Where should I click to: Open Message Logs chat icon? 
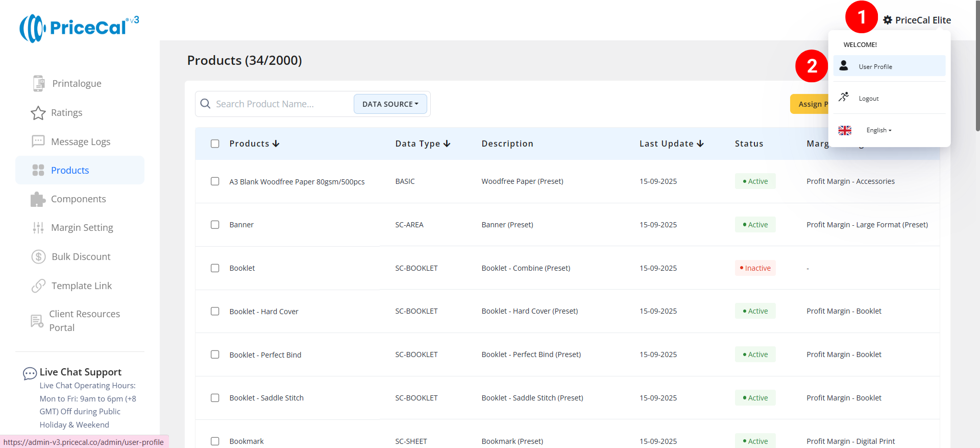tap(38, 142)
